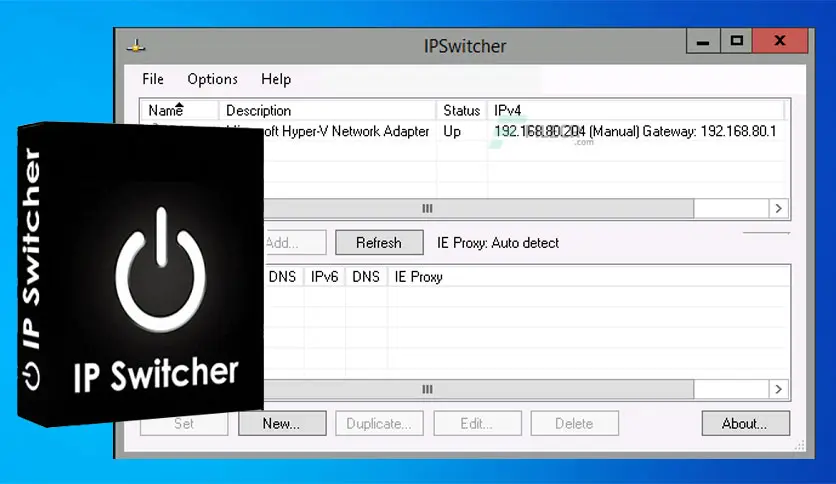Open the Options menu
The height and width of the screenshot is (484, 836).
pos(212,79)
